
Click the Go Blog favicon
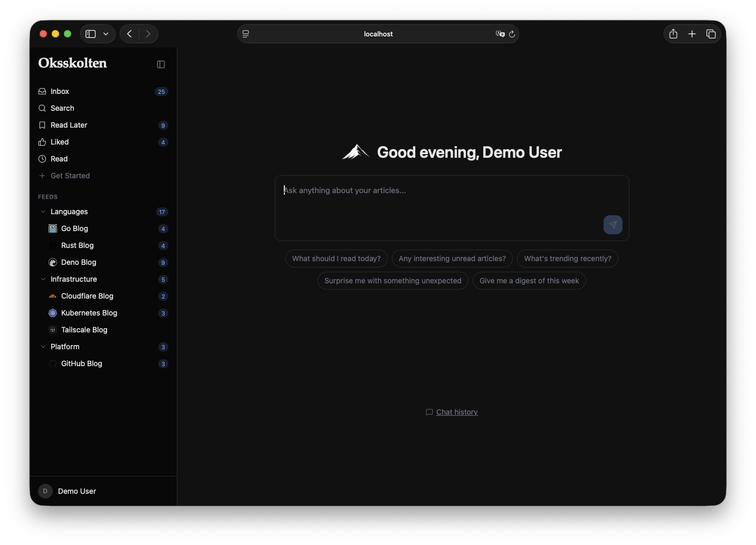[53, 228]
